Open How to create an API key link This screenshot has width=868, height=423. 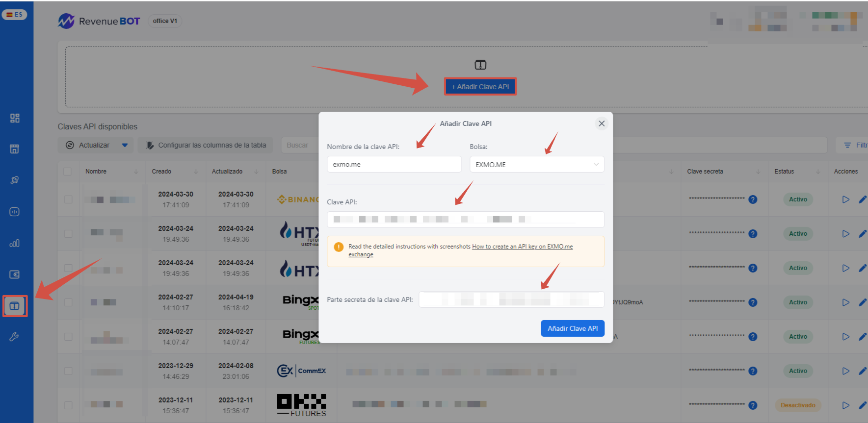tap(461, 250)
